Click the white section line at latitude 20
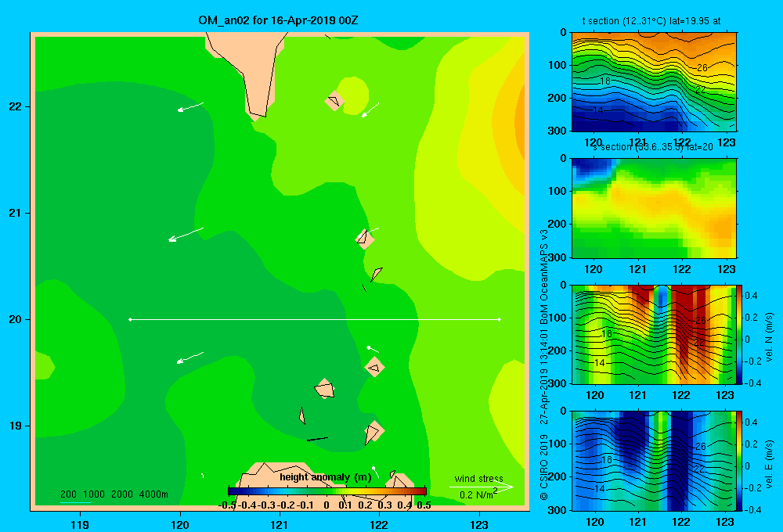Viewport: 783px width, 532px height. 315,319
